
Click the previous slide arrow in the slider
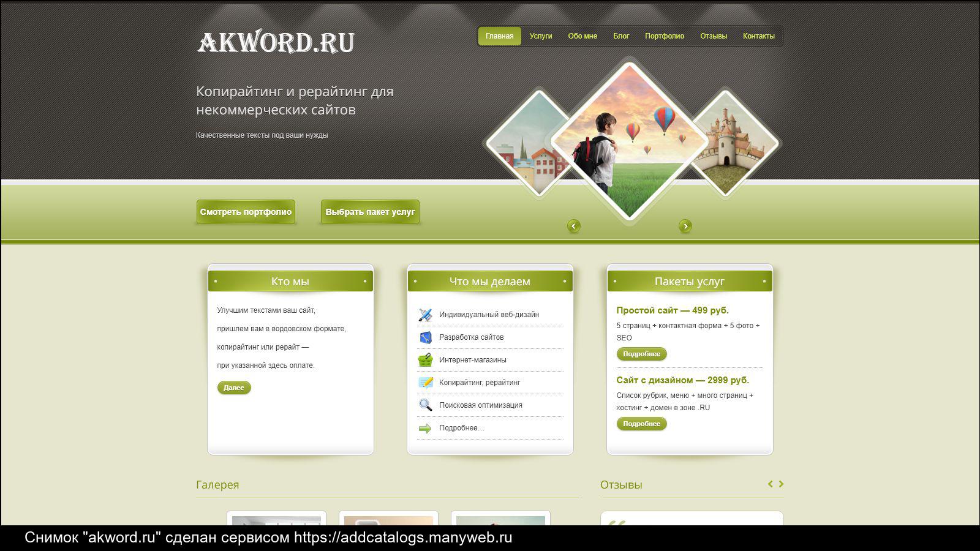(573, 227)
